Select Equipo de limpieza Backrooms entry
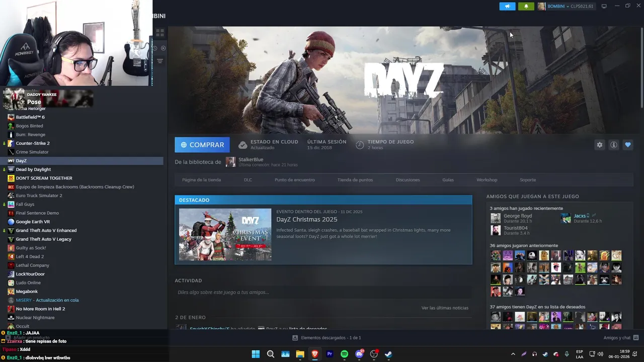 pyautogui.click(x=75, y=187)
